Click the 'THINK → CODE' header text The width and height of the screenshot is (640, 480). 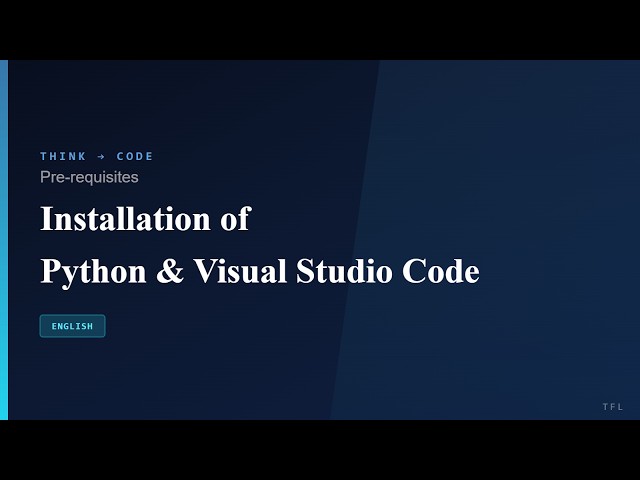[x=97, y=156]
